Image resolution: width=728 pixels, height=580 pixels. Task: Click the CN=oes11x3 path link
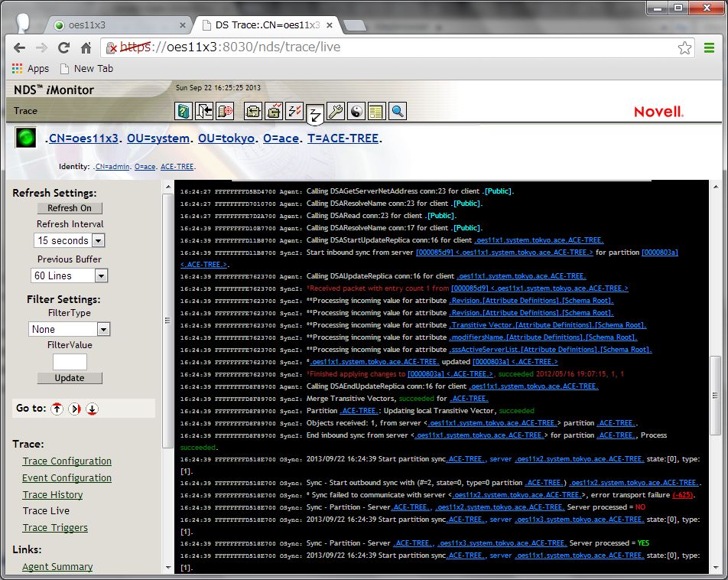tap(83, 138)
